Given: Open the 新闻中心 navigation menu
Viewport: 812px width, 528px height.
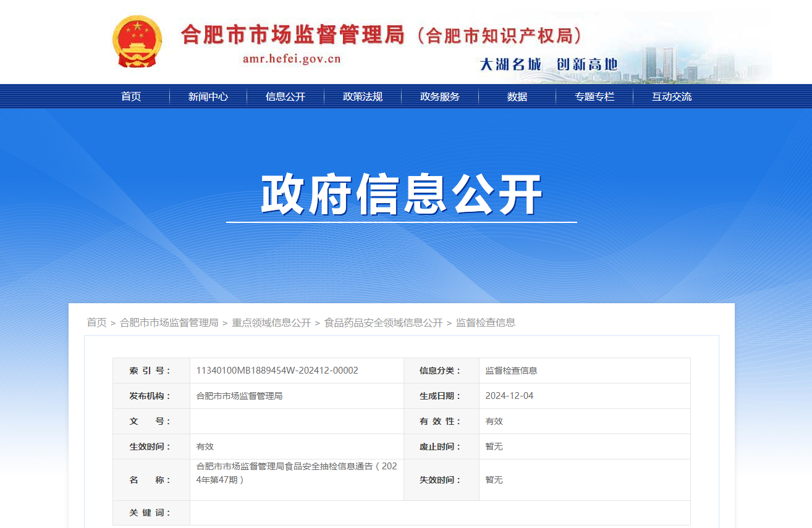Looking at the screenshot, I should [x=208, y=97].
